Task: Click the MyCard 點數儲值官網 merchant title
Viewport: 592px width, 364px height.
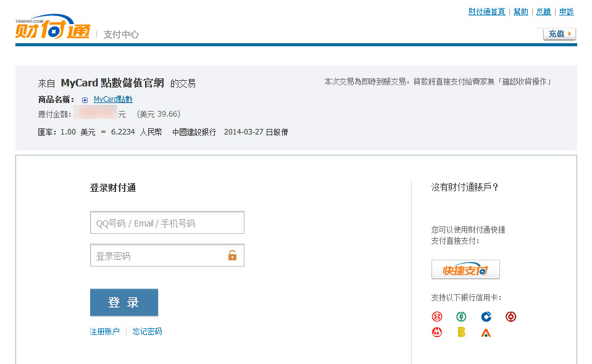Action: tap(112, 83)
